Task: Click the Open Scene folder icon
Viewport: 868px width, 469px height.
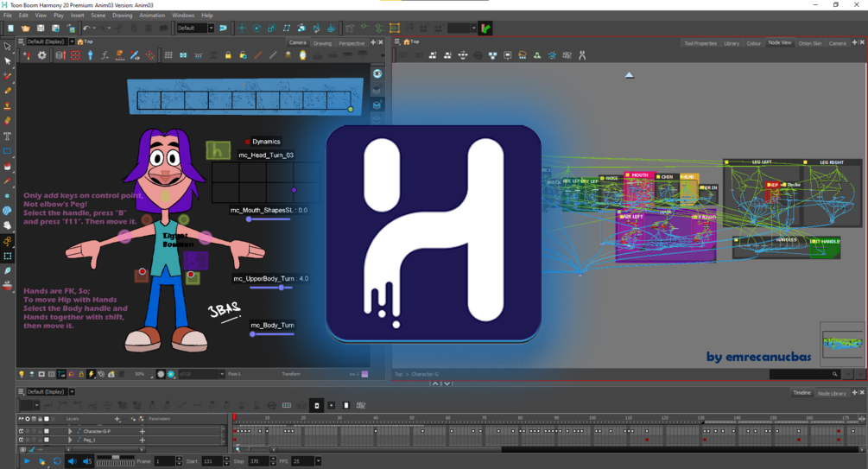Action: click(x=25, y=29)
